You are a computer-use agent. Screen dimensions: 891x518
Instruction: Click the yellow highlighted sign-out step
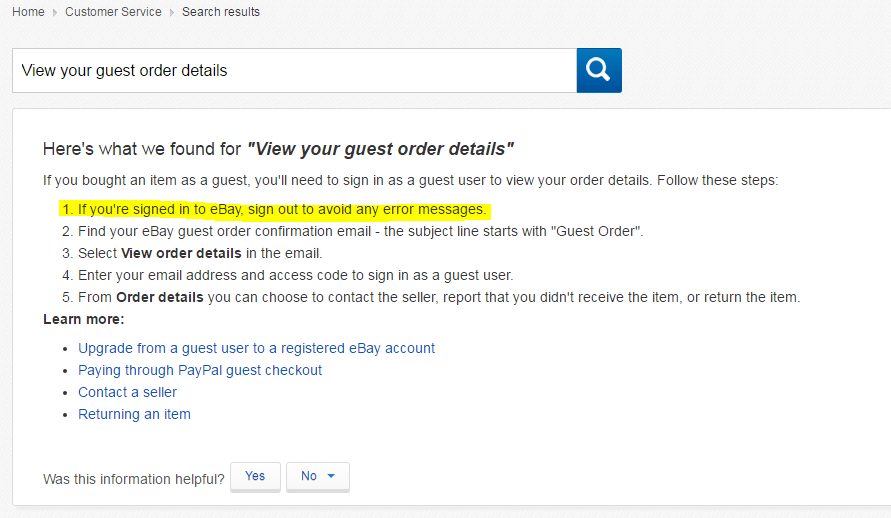(281, 210)
